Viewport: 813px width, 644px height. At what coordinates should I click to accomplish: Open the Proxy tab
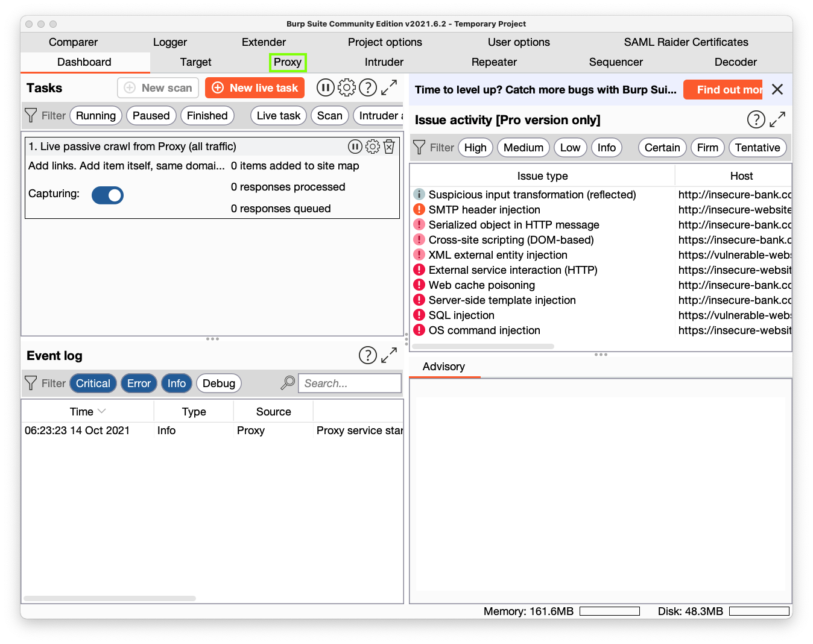[x=288, y=62]
